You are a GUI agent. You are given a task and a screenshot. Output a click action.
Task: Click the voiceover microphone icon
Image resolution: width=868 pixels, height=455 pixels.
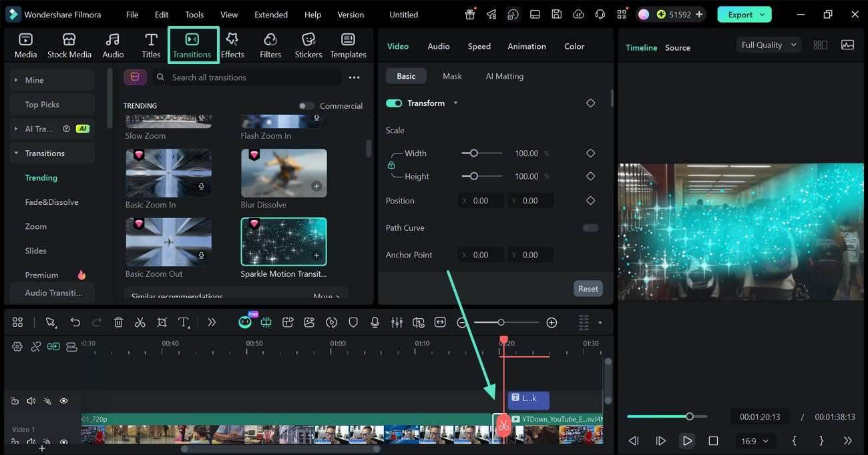[375, 322]
